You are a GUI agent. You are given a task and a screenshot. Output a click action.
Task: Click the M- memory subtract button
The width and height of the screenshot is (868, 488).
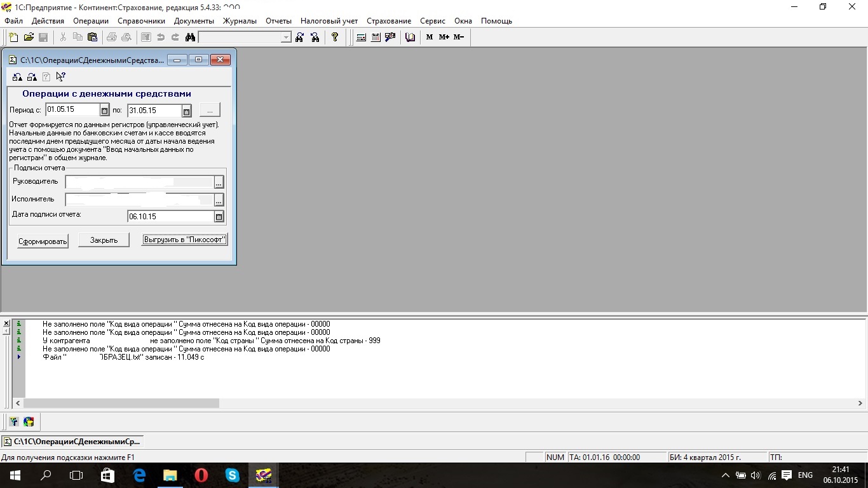459,37
